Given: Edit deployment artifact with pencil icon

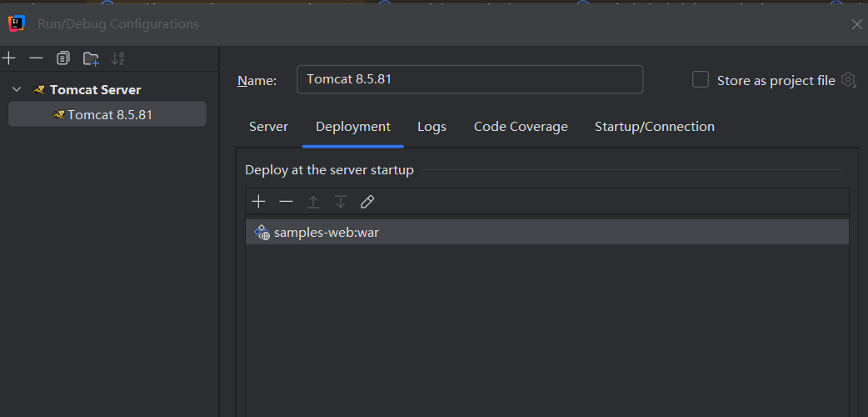Looking at the screenshot, I should (367, 201).
